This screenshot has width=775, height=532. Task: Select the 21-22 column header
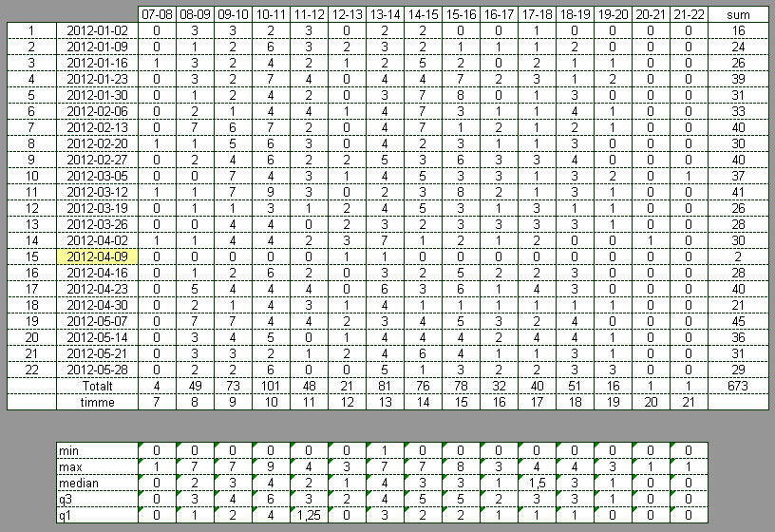[x=689, y=14]
